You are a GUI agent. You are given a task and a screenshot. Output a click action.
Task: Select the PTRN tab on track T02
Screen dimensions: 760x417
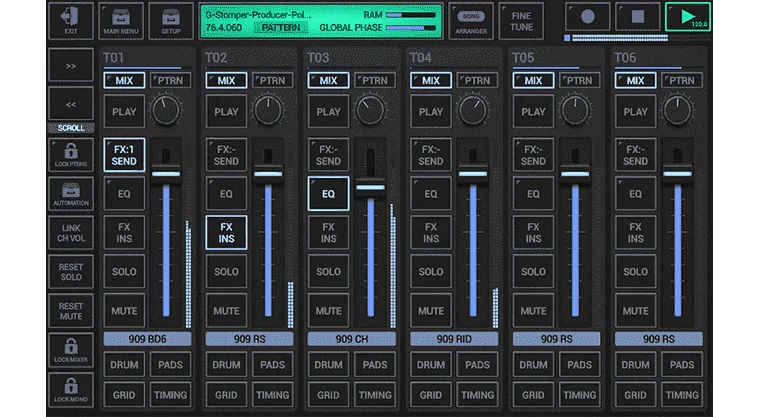click(272, 80)
